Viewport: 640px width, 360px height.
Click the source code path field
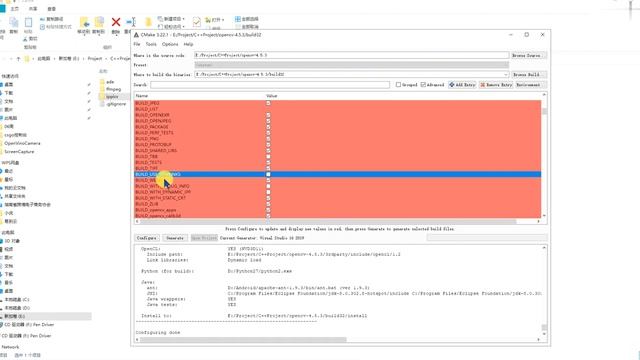351,55
